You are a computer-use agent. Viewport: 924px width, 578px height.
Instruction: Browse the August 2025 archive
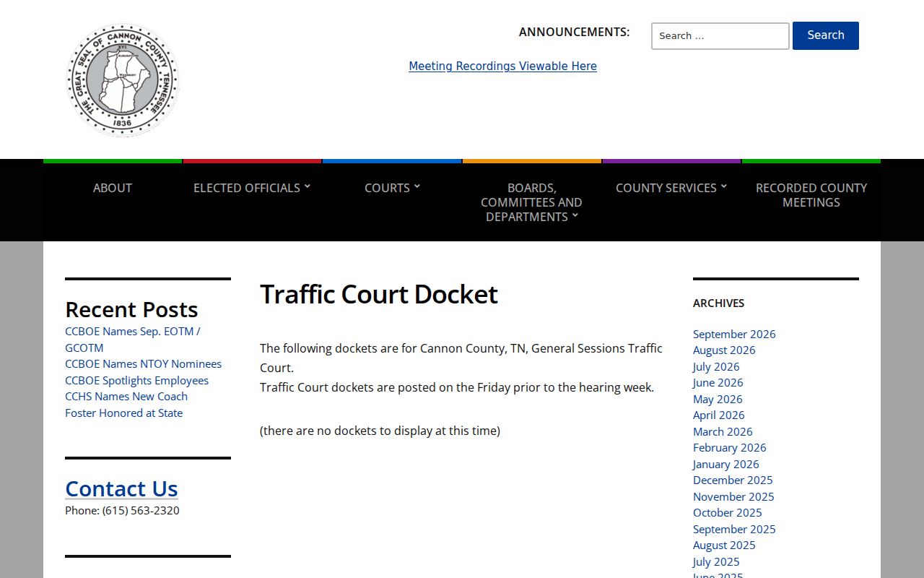click(724, 545)
